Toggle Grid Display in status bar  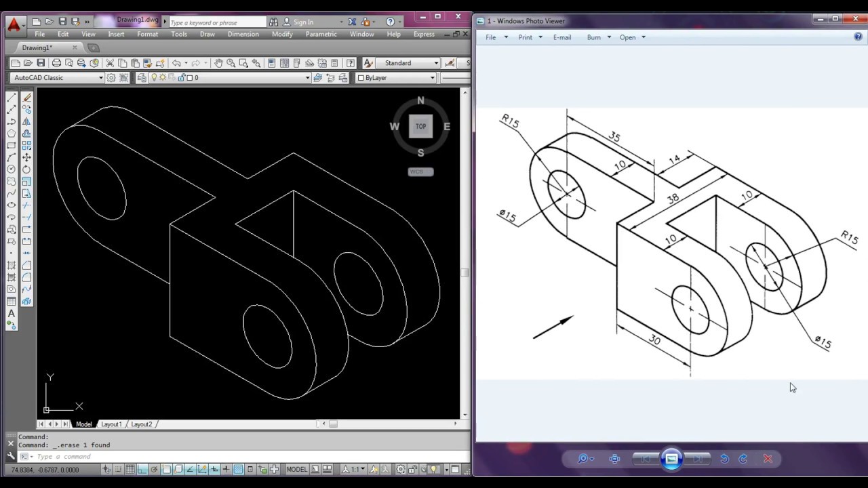(130, 469)
